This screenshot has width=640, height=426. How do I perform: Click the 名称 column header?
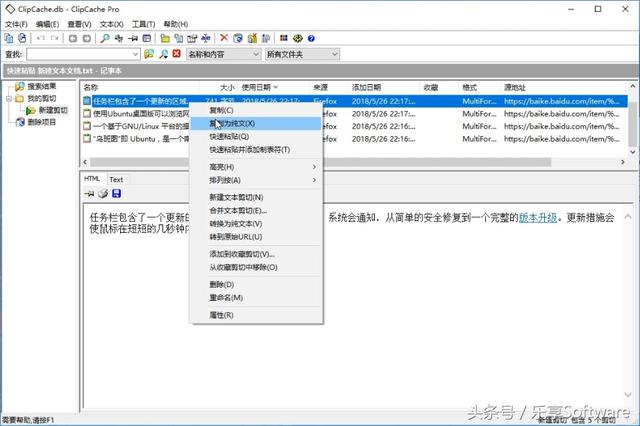coord(139,87)
